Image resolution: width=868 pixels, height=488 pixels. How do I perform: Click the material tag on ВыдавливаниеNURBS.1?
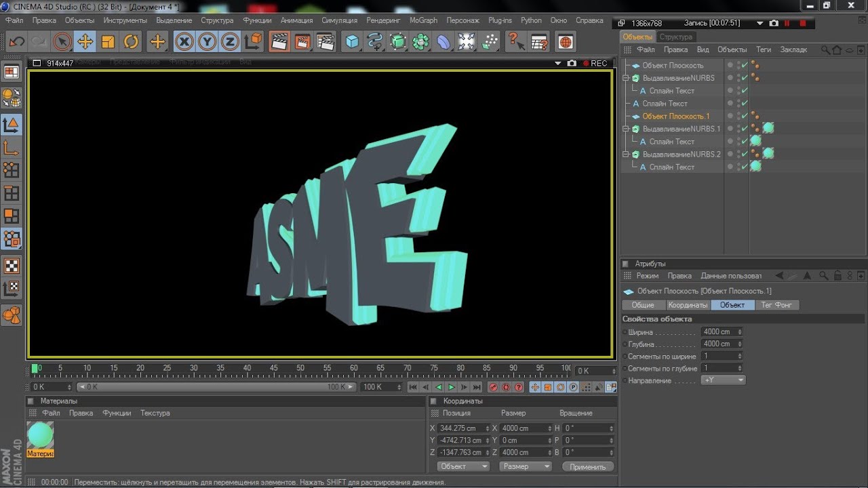pyautogui.click(x=768, y=128)
